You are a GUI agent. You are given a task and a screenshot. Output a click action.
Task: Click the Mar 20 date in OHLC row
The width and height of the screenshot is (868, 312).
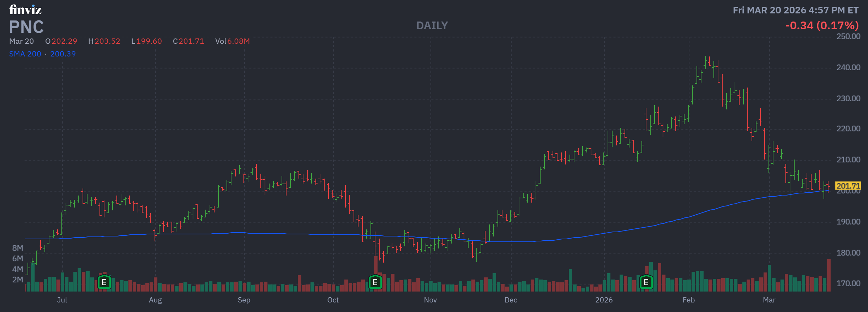(22, 41)
